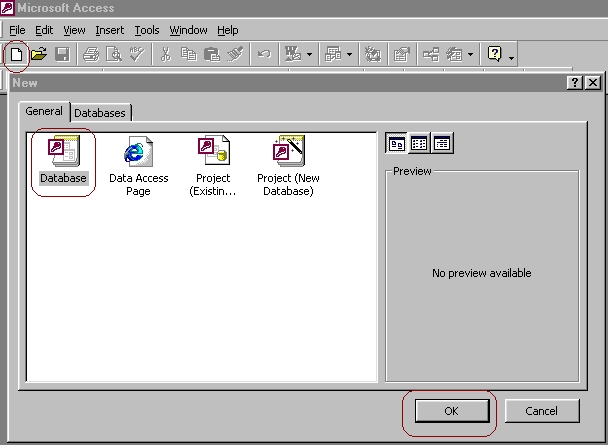Switch to the Databases tab
Viewport: 608px width, 445px height.
click(x=100, y=113)
